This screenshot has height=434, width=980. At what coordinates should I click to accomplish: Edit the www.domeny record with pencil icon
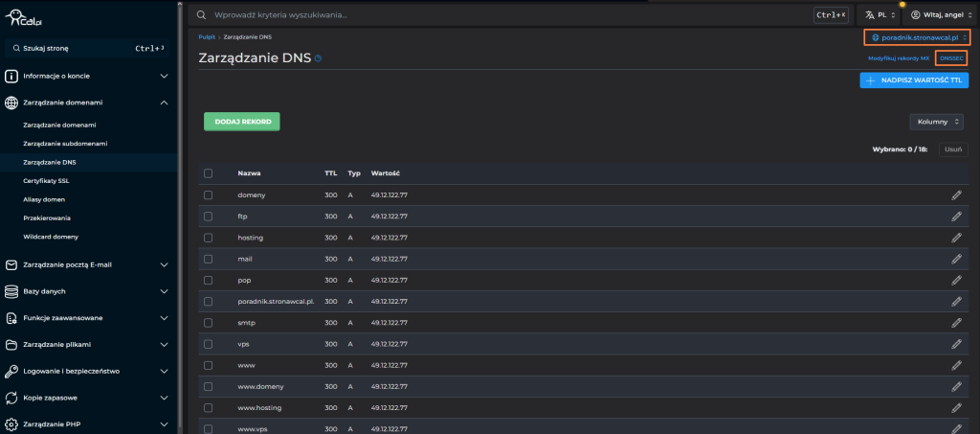pos(956,386)
